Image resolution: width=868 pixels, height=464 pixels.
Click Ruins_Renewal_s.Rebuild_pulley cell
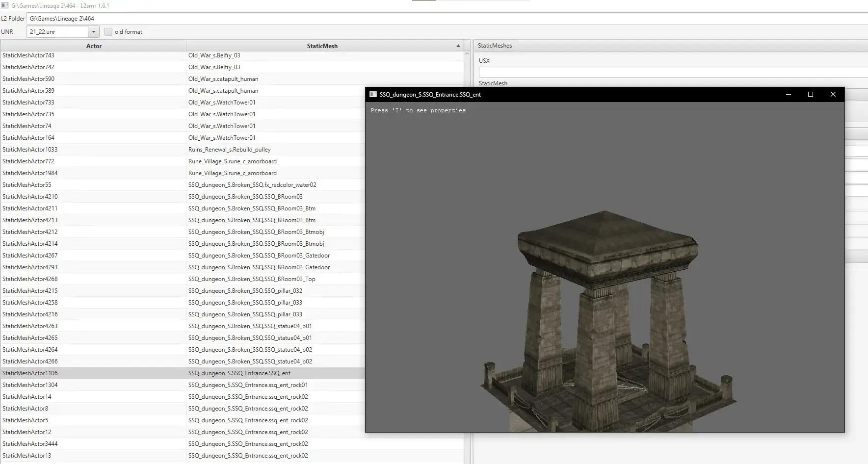click(230, 150)
